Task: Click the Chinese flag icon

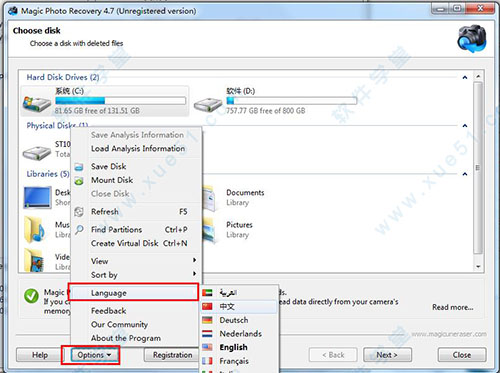Action: (207, 306)
